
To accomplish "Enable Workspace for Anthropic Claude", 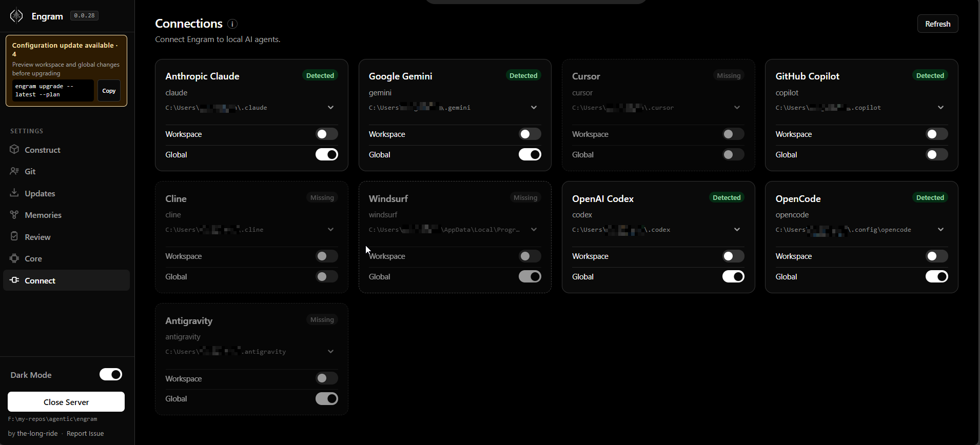I will pyautogui.click(x=327, y=134).
